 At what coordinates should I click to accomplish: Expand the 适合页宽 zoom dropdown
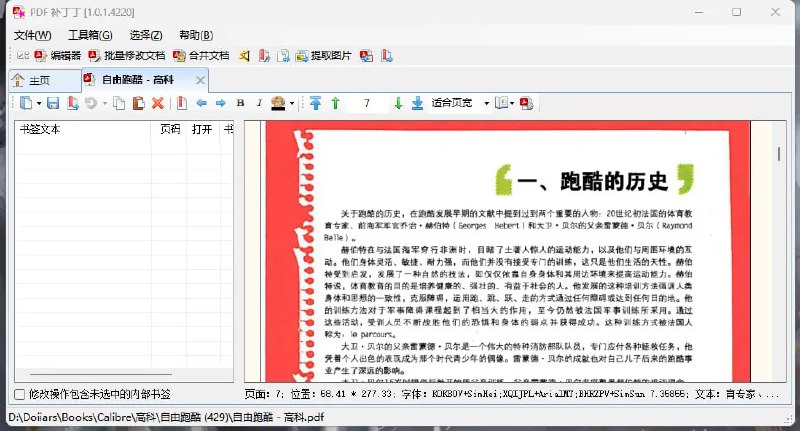(x=486, y=103)
